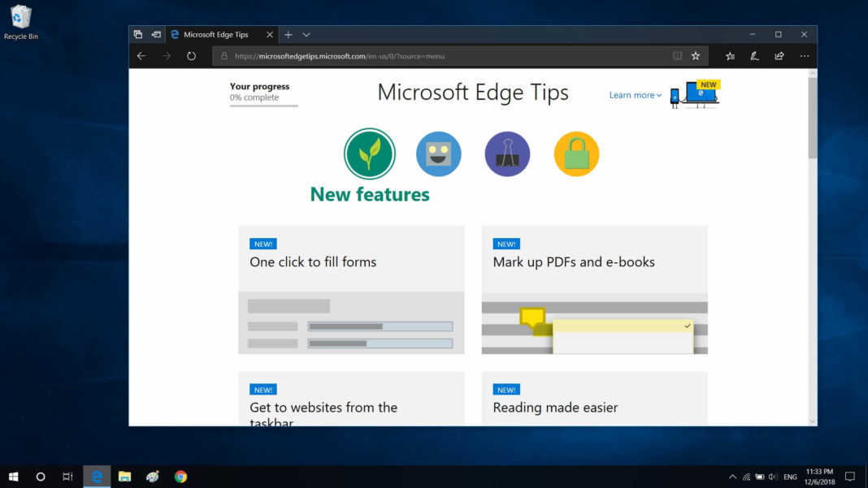Open the Share icon in Edge toolbar
This screenshot has width=868, height=488.
tap(778, 55)
